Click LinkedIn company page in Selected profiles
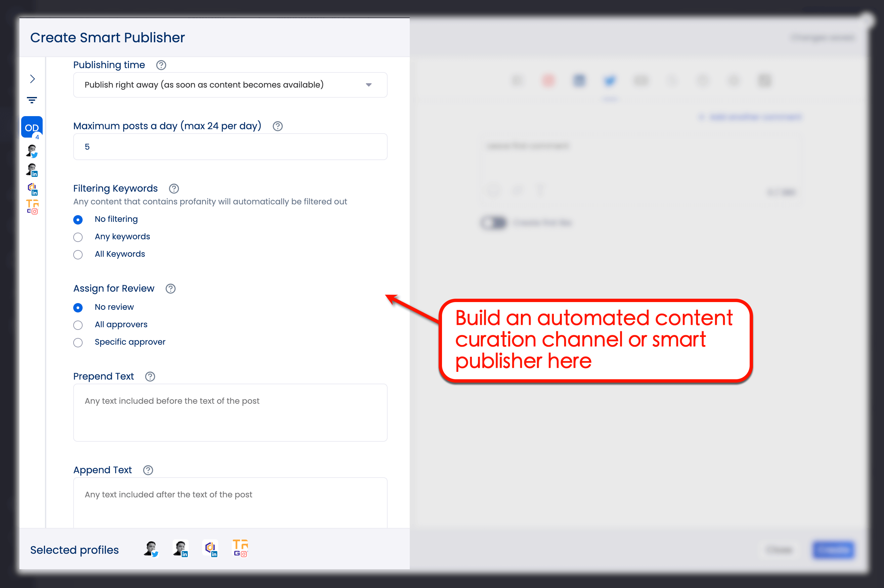The image size is (884, 588). pos(211,549)
